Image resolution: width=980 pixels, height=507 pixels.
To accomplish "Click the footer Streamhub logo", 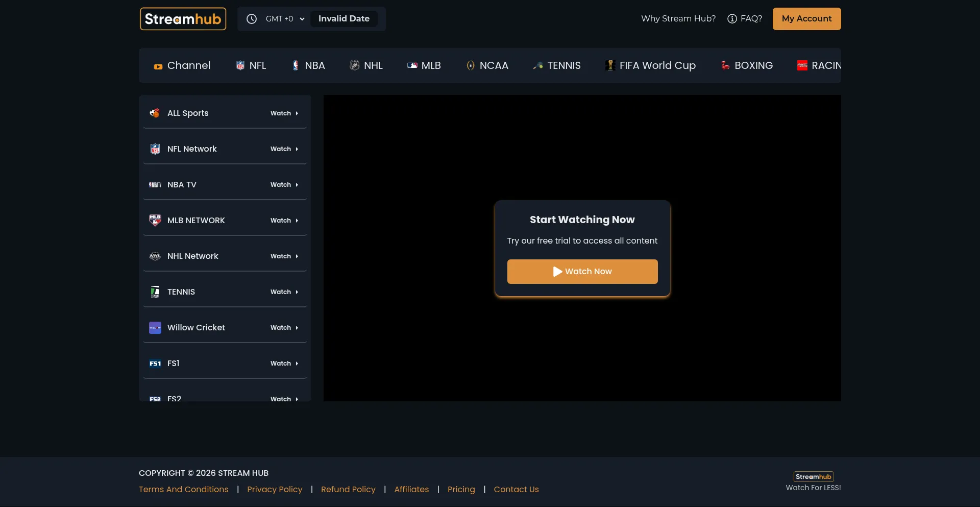I will coord(814,476).
